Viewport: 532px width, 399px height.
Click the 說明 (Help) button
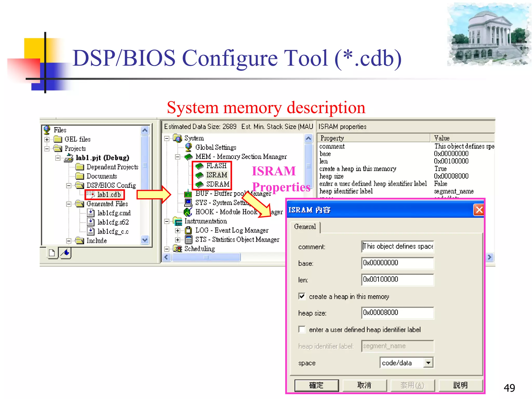(461, 385)
